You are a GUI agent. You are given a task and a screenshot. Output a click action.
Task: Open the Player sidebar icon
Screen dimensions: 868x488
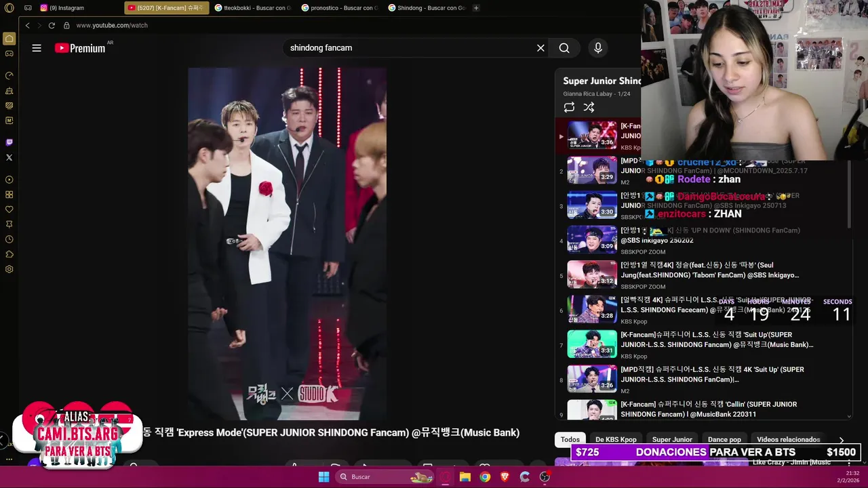click(x=9, y=180)
